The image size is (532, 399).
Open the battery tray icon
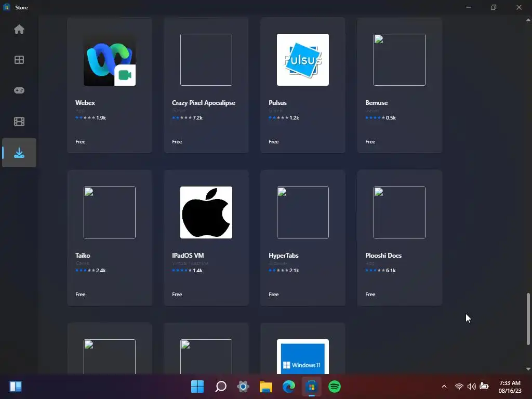click(484, 386)
